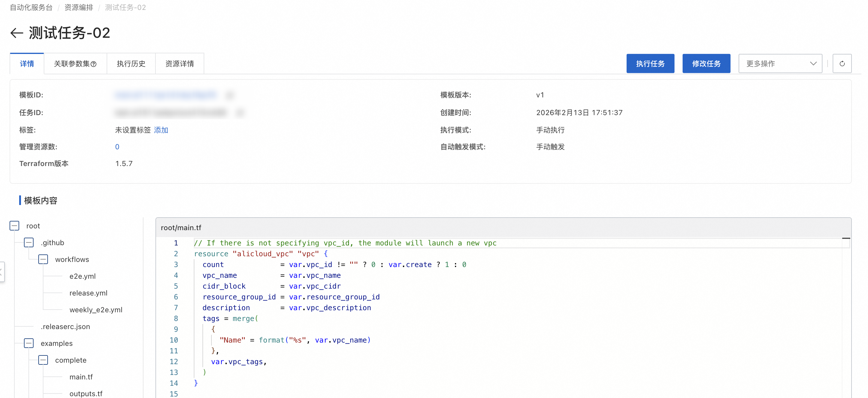The height and width of the screenshot is (398, 868).
Task: Click the comment on code line 1
Action: pyautogui.click(x=345, y=243)
